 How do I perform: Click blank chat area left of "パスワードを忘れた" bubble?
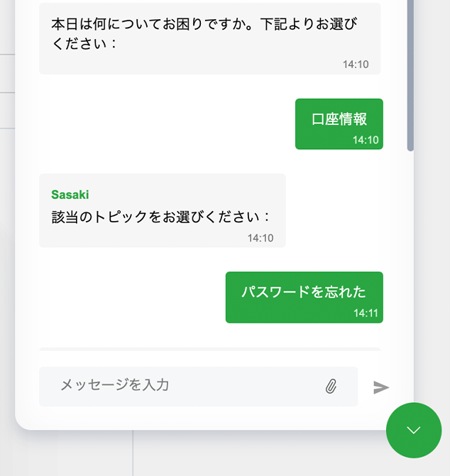(128, 297)
